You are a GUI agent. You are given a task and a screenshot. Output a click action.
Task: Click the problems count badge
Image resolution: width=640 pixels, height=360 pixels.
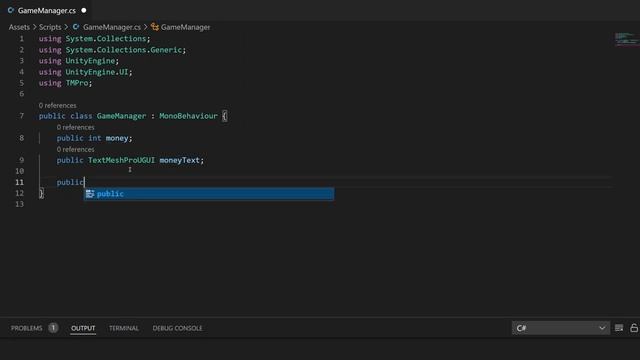click(53, 328)
